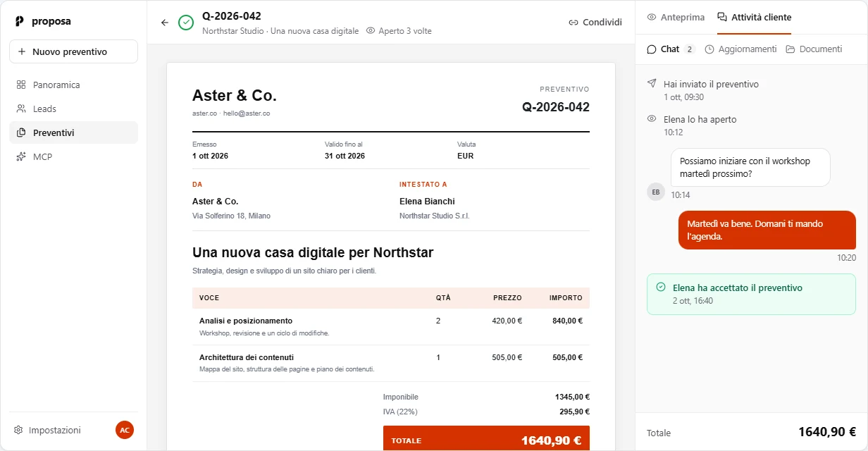Screen dimensions: 868x451
Task: Click the sent paper-plane icon in the activity feed
Action: click(x=652, y=83)
